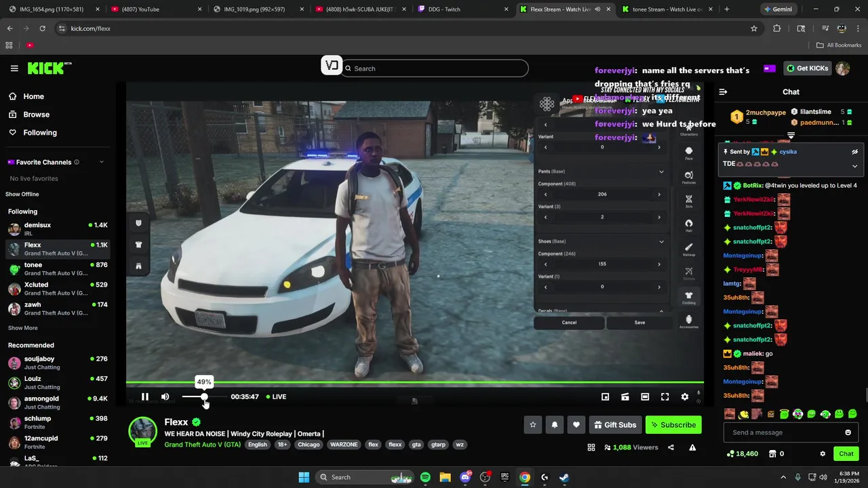
Task: Collapse the chat panel arrow icon
Action: click(723, 91)
